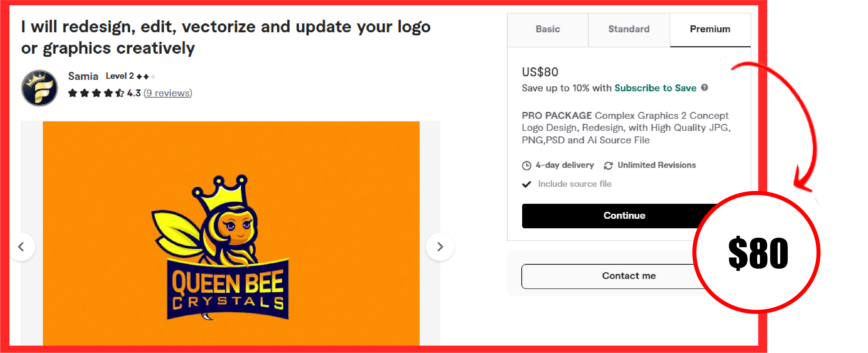The image size is (868, 353).
Task: View the 9 reviews link
Action: (168, 93)
